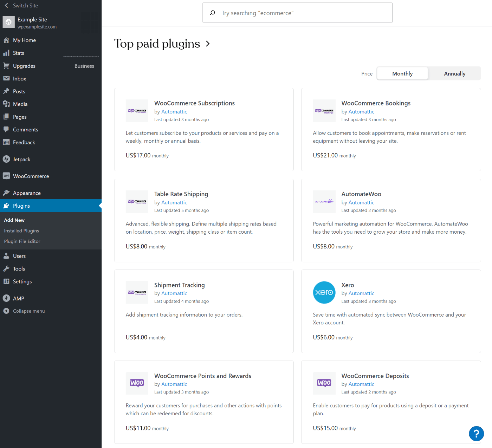
Task: Click the Xero plugin logo
Action: click(x=324, y=292)
